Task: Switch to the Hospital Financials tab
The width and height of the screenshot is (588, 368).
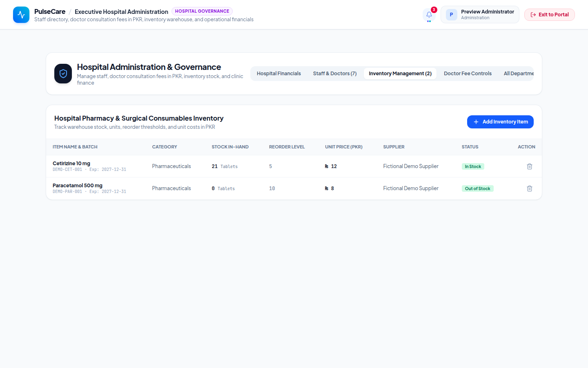Action: [279, 74]
